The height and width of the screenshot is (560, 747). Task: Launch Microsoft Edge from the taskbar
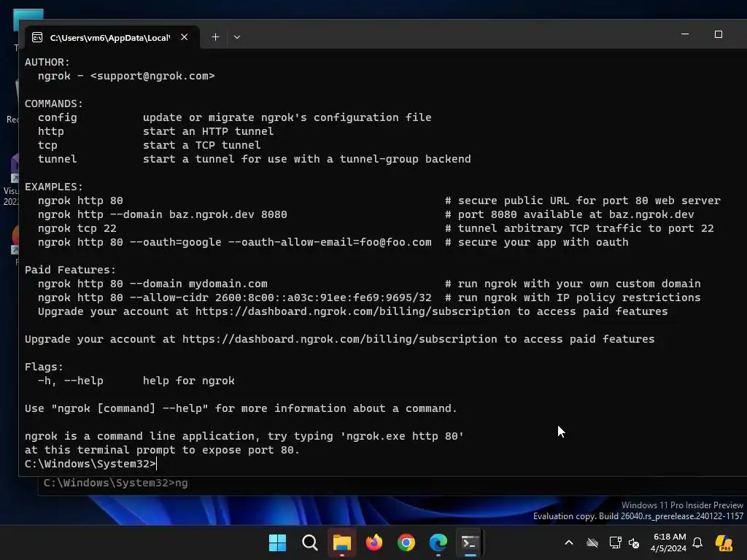[x=438, y=542]
